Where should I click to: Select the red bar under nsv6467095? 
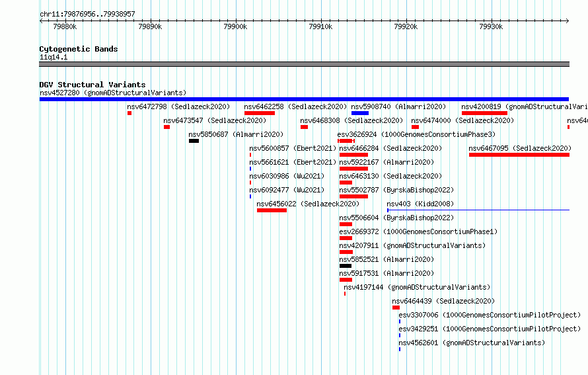click(519, 155)
